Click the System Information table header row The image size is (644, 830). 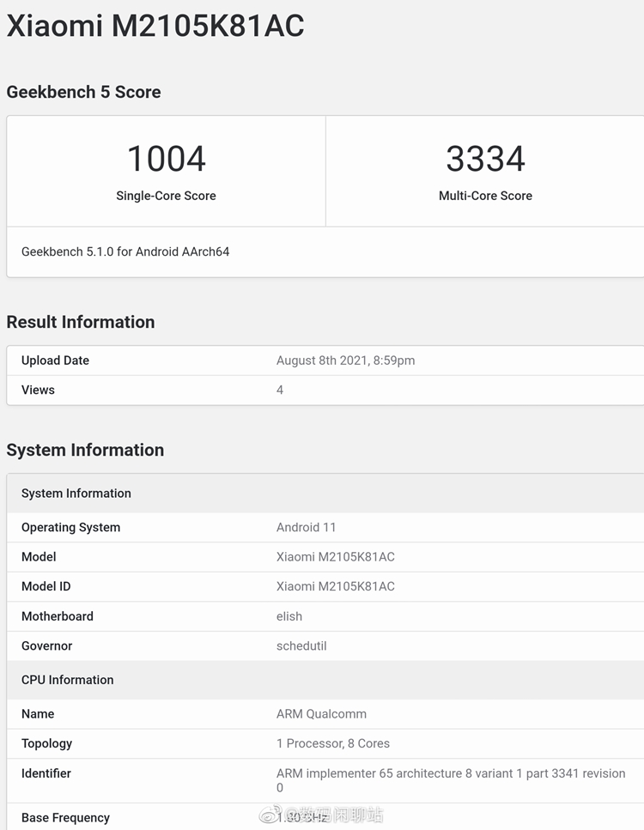325,494
